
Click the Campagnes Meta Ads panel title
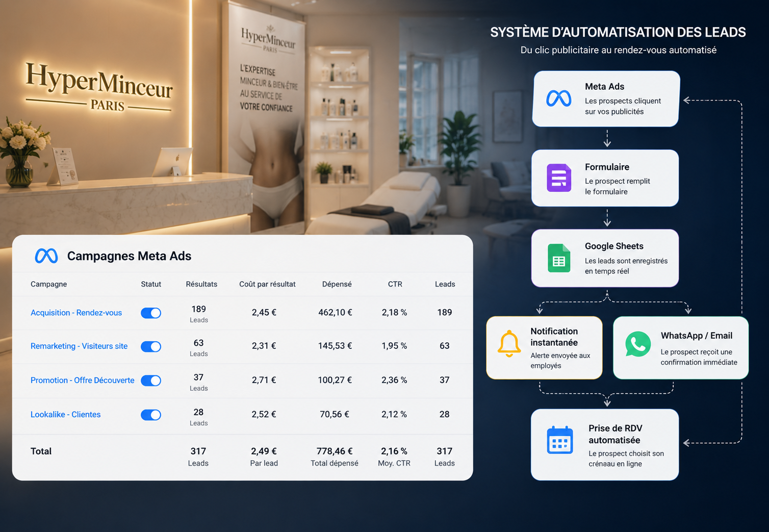coord(129,256)
